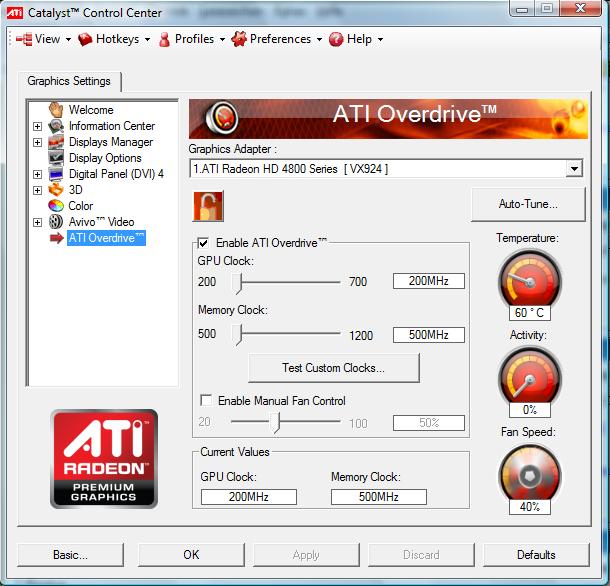Screen dimensions: 610x586
Task: Open the Hotkeys dropdown arrow
Action: pyautogui.click(x=147, y=39)
